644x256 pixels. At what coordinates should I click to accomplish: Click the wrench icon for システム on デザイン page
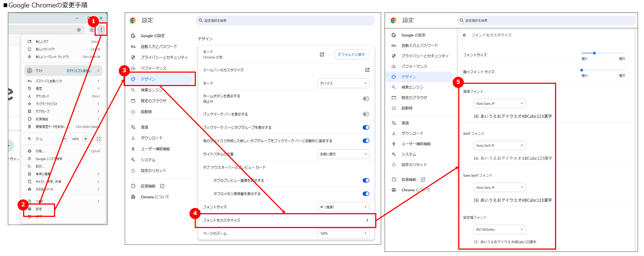pyautogui.click(x=133, y=160)
